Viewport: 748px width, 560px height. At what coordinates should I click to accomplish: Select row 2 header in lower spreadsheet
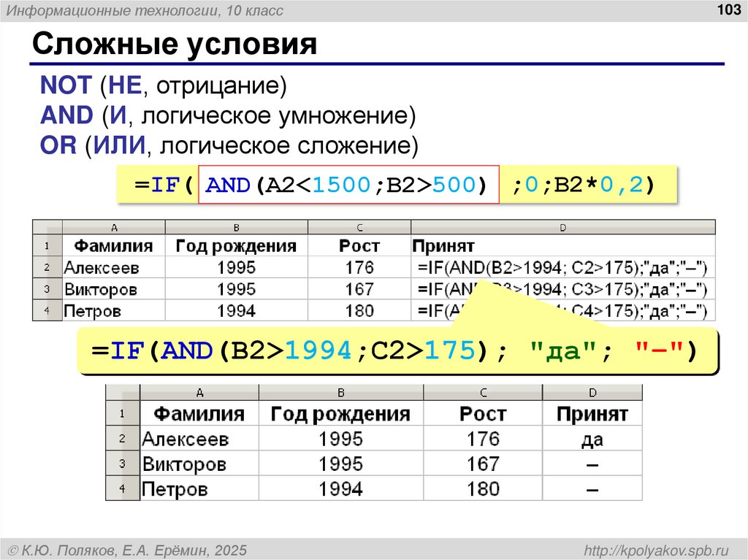coord(122,438)
